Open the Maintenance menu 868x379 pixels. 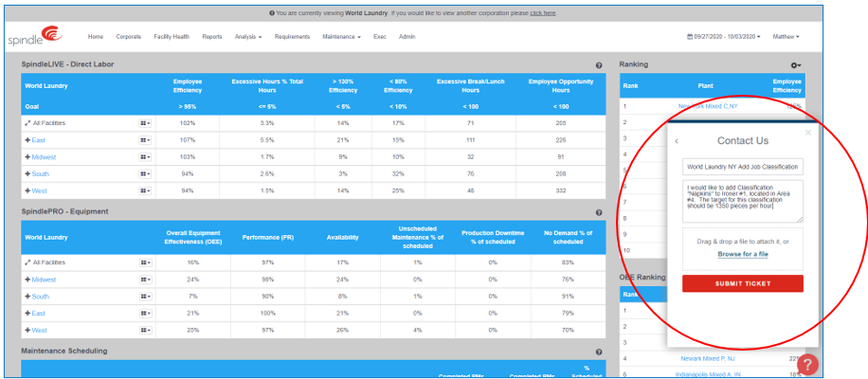[x=341, y=37]
